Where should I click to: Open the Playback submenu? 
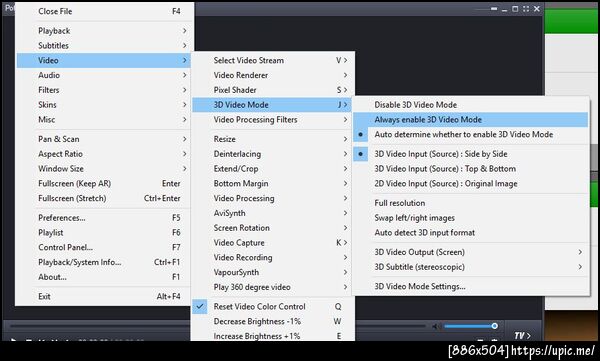[x=104, y=31]
